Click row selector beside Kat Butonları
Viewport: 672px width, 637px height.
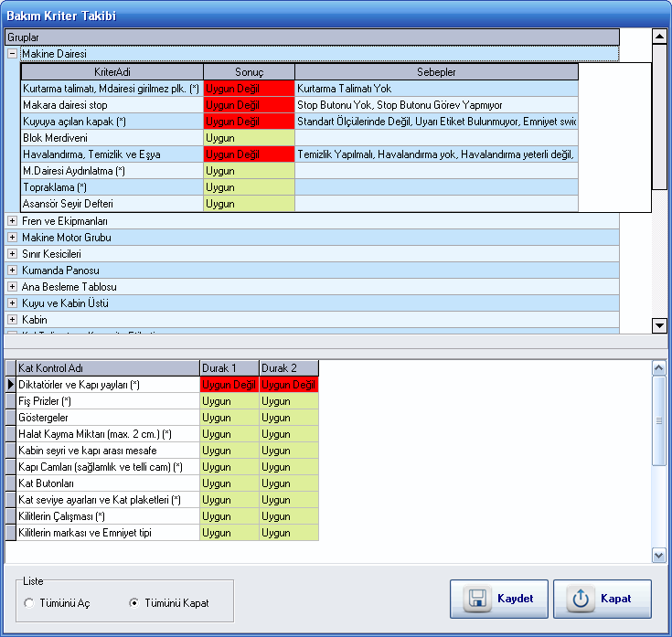pos(11,483)
